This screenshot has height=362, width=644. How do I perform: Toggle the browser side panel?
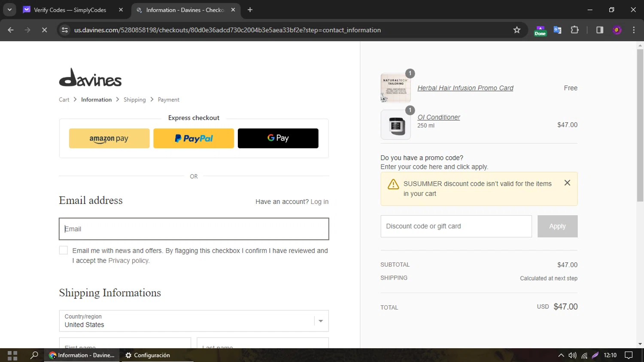tap(600, 30)
